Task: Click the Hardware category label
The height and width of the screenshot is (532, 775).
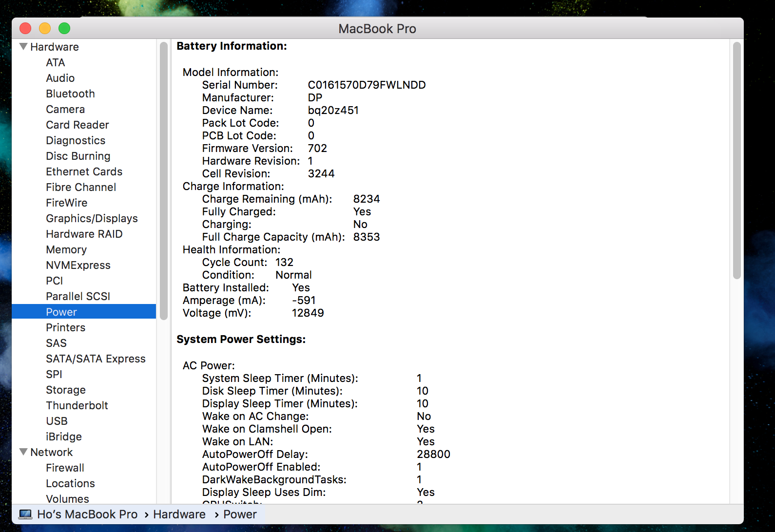Action: [x=55, y=47]
